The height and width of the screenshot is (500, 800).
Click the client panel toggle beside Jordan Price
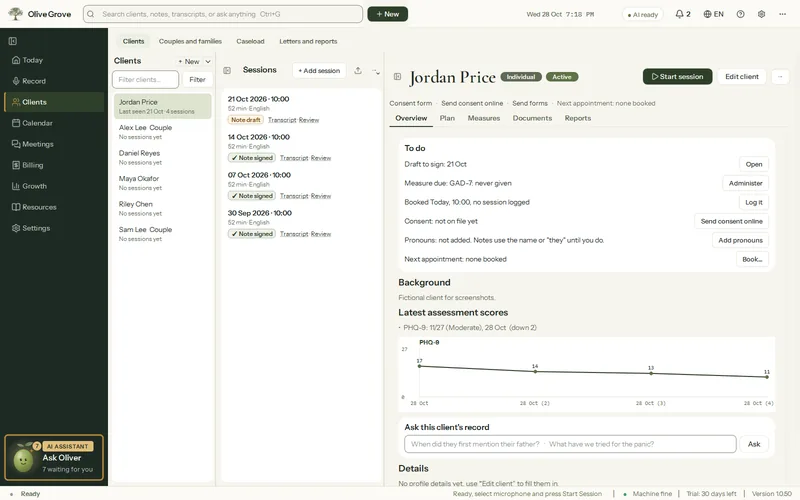397,77
